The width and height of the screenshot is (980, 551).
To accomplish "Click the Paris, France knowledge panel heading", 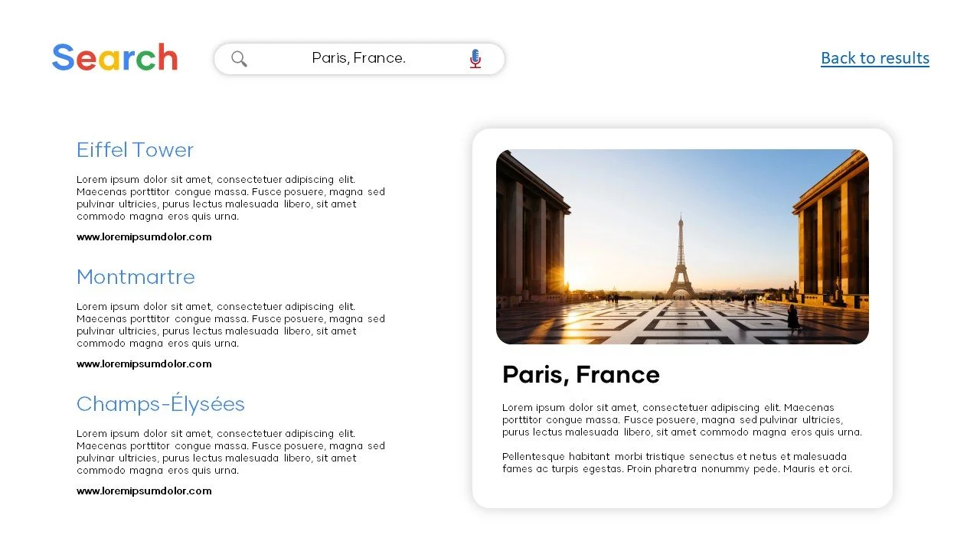I will pyautogui.click(x=580, y=374).
